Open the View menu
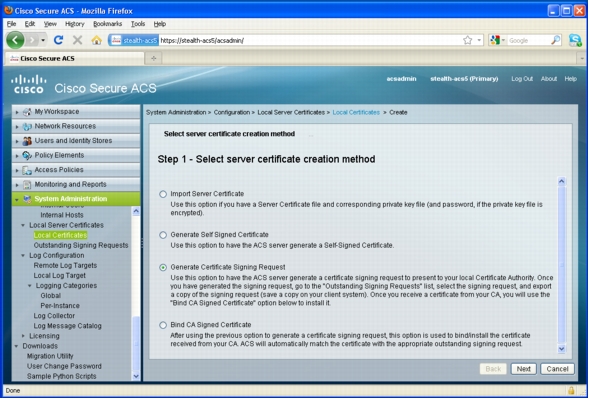 (50, 24)
